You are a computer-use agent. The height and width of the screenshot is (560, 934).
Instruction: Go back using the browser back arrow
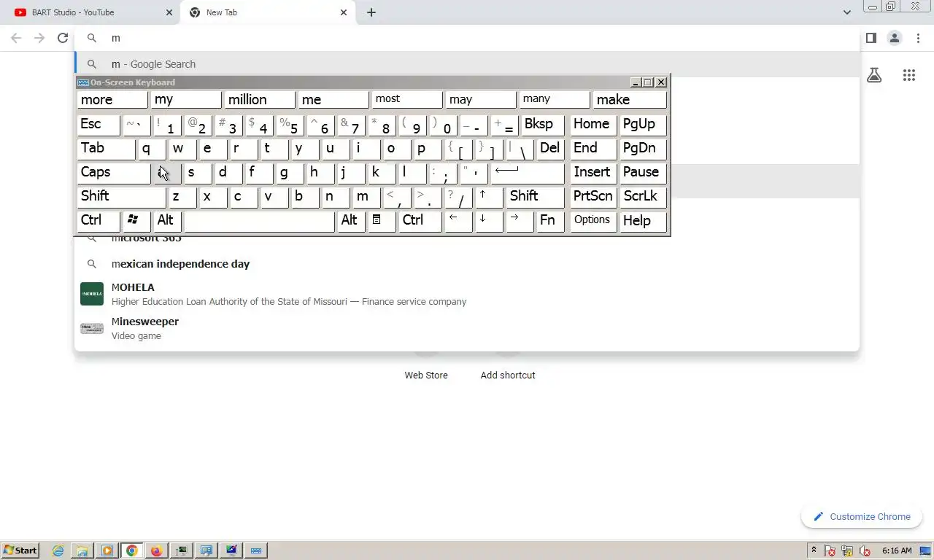[16, 38]
